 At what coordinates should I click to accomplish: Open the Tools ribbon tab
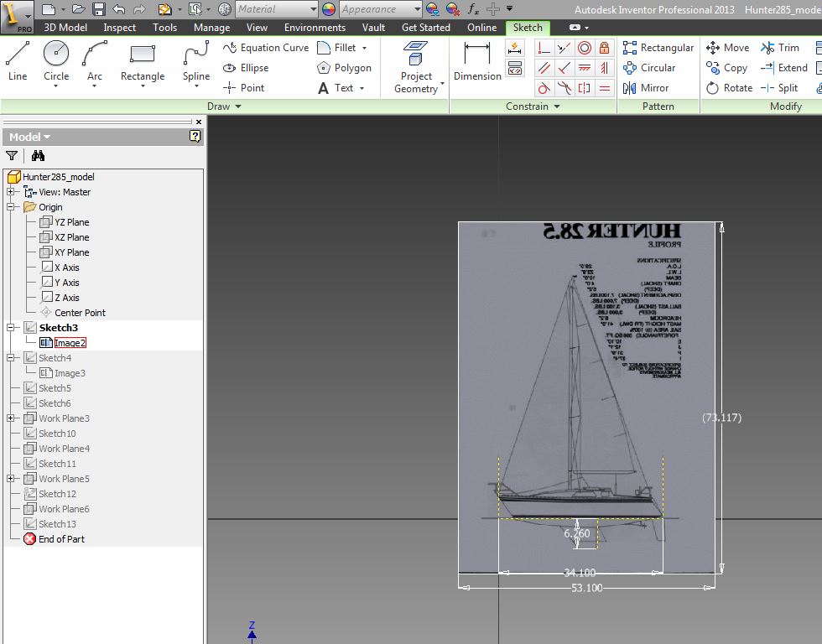coord(164,27)
